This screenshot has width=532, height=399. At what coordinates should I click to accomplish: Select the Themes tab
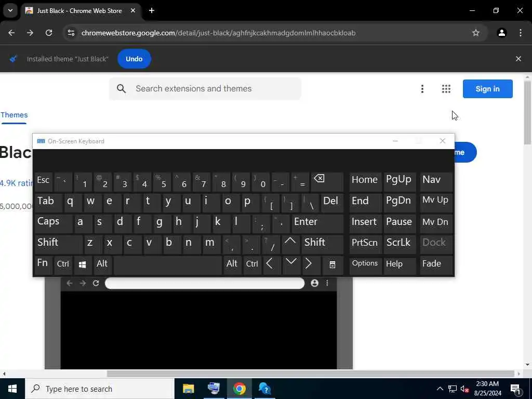[14, 115]
